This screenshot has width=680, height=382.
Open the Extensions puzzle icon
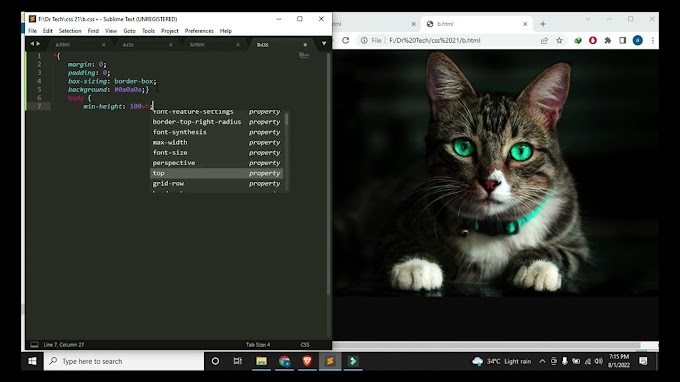pyautogui.click(x=608, y=40)
